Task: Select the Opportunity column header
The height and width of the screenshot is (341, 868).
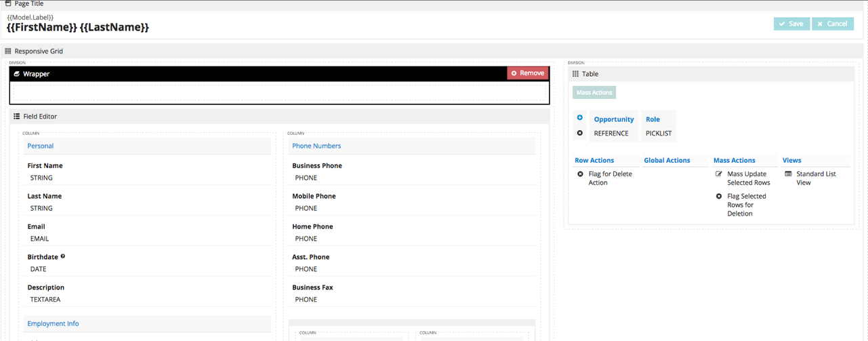Action: click(x=614, y=119)
